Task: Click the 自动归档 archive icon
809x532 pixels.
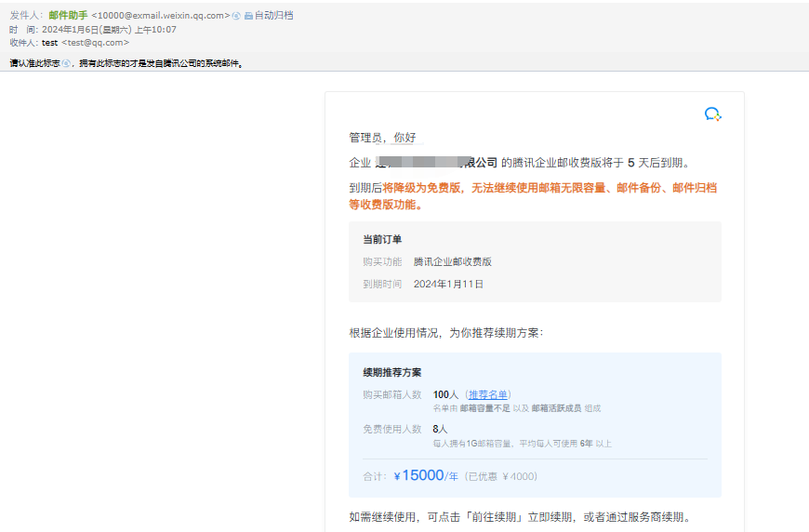Action: pyautogui.click(x=248, y=16)
